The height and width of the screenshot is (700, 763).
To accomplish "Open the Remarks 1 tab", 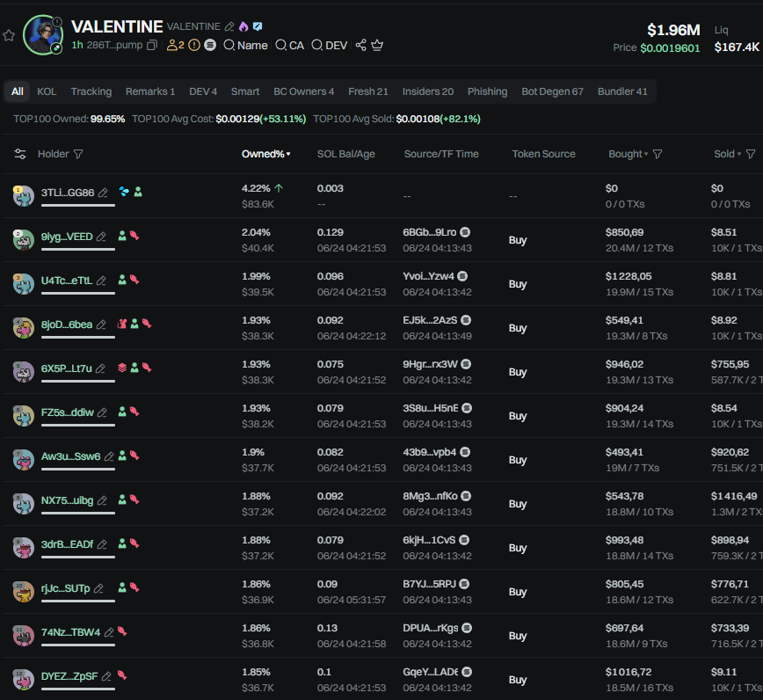I will (149, 91).
